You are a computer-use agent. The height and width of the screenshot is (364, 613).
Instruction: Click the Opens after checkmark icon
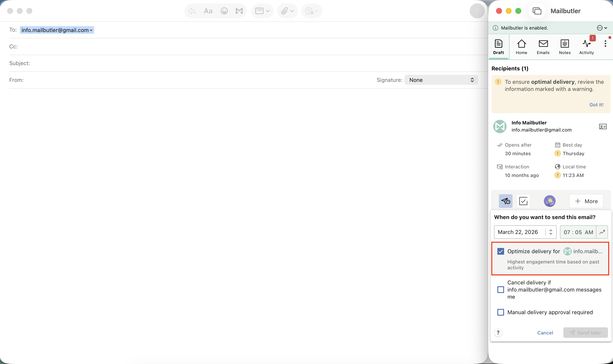(x=499, y=145)
